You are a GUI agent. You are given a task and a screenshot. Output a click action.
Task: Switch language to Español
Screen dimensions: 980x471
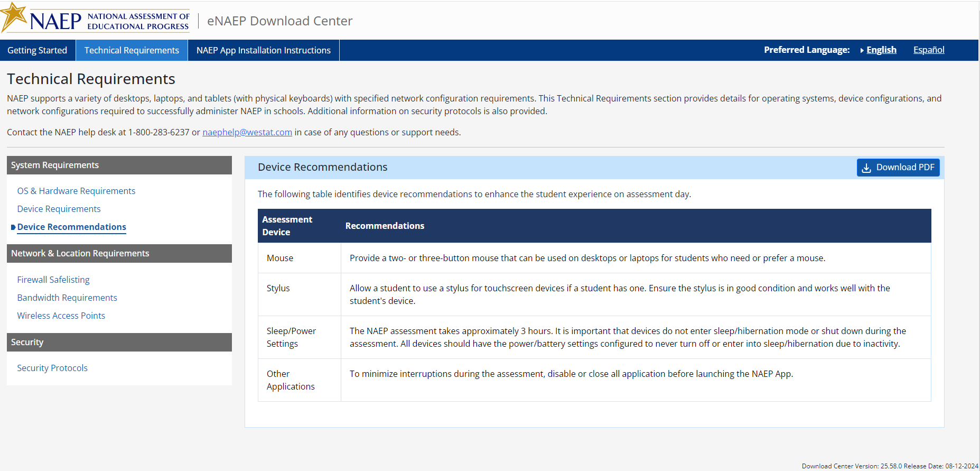coord(928,50)
